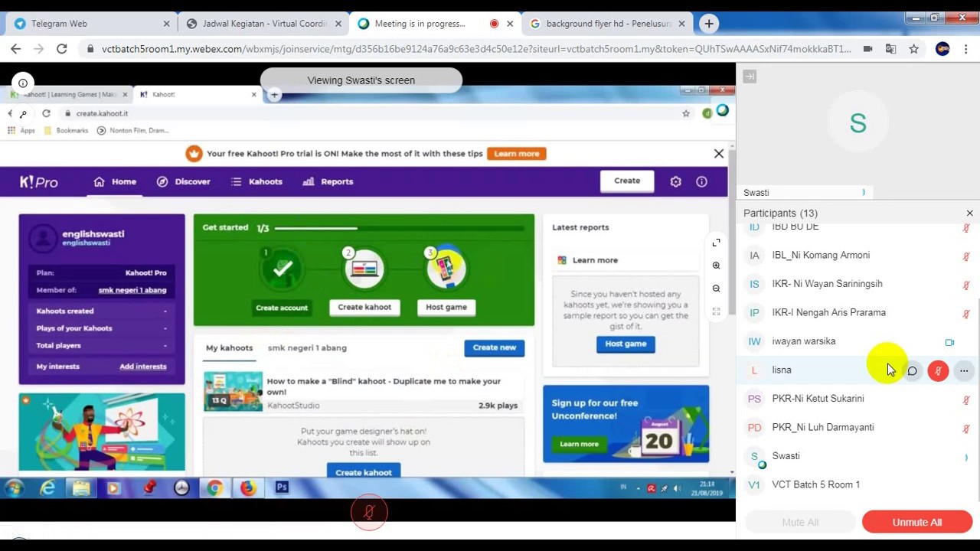Image resolution: width=980 pixels, height=551 pixels.
Task: Zoom out on shared screen
Action: (716, 289)
